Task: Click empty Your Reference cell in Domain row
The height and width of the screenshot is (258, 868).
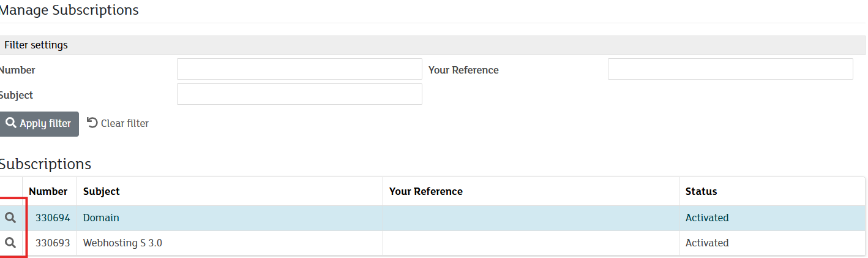Action: (531, 218)
